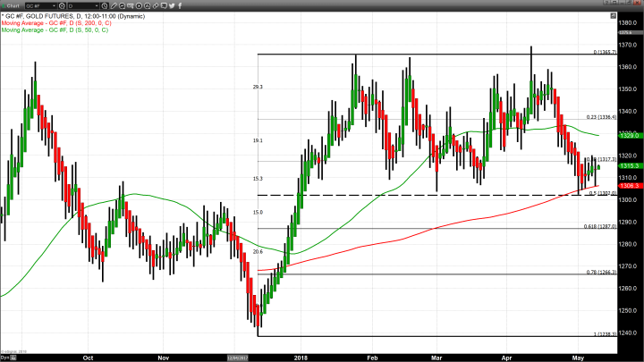Viewport: 644px width, 362px height.
Task: Open the GC #F symbol dropdown arrow
Action: 54,5
